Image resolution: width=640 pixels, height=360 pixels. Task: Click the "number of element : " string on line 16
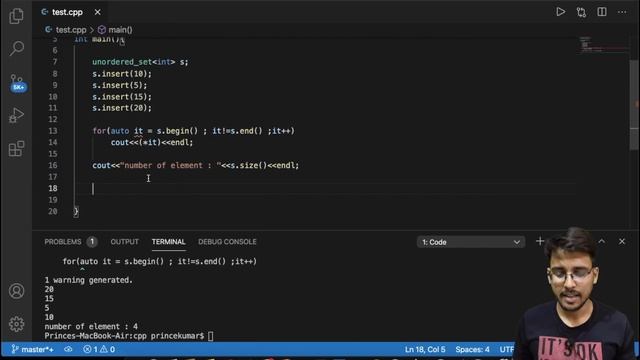[x=170, y=165]
